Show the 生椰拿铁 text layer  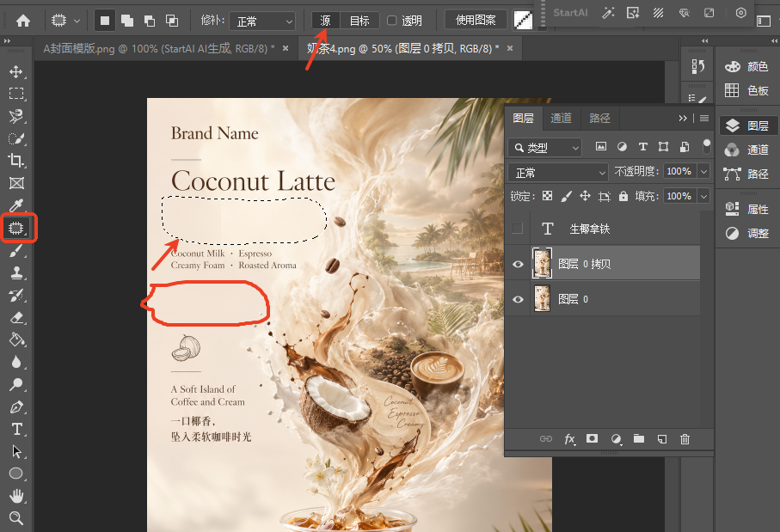coord(518,229)
